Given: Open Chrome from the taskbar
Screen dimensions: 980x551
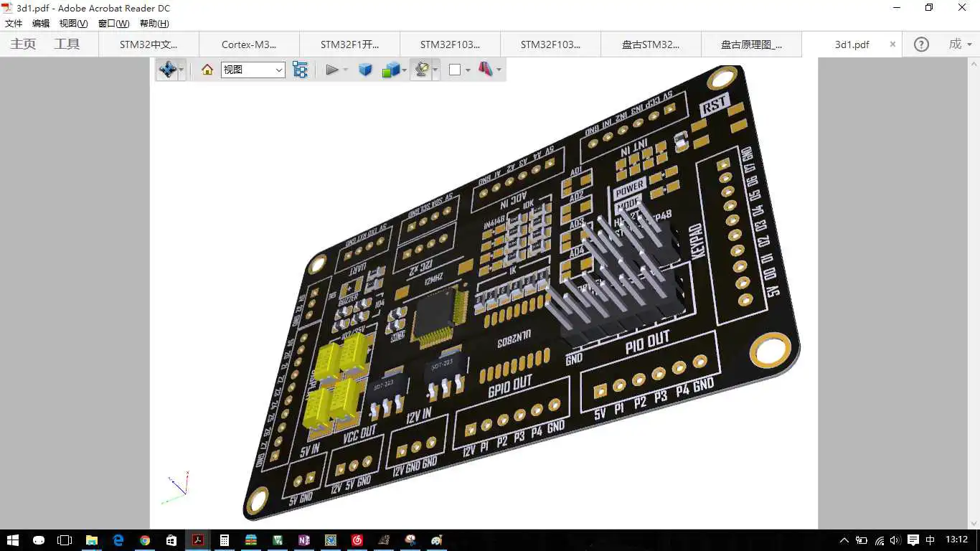Looking at the screenshot, I should pyautogui.click(x=145, y=540).
